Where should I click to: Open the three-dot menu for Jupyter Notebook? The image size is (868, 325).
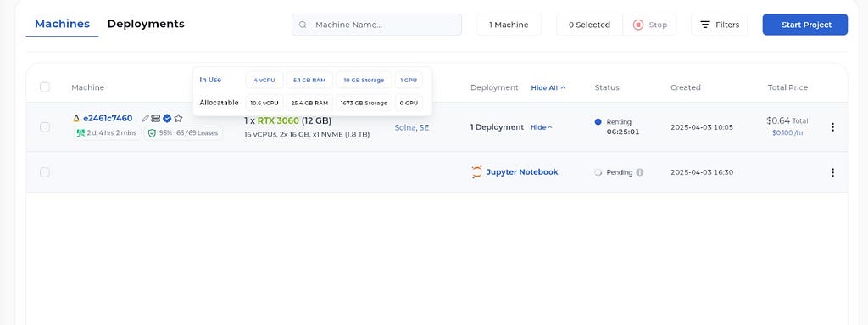[x=832, y=172]
